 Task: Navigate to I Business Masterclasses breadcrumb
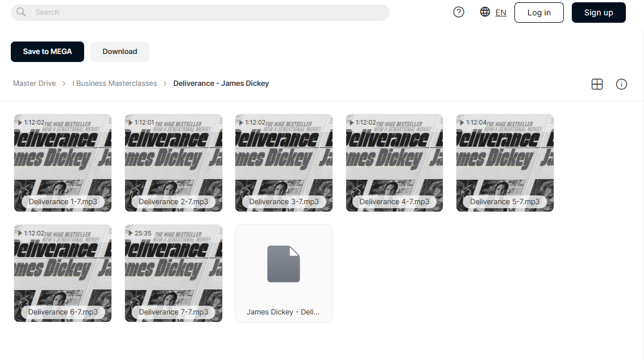click(x=115, y=84)
